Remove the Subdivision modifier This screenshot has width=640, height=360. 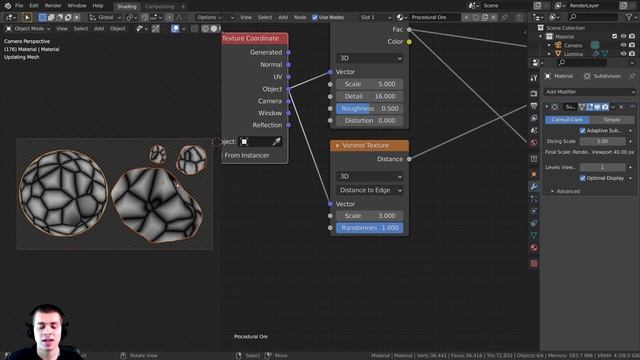(x=621, y=107)
